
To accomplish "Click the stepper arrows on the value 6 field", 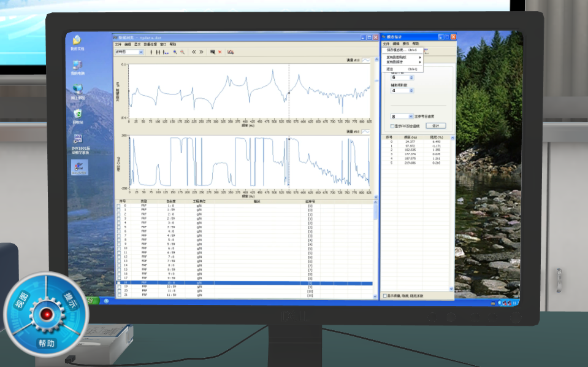I will pos(411,77).
